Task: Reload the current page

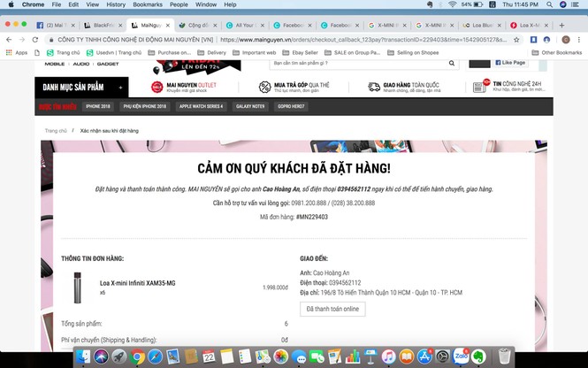Action: pyautogui.click(x=34, y=40)
